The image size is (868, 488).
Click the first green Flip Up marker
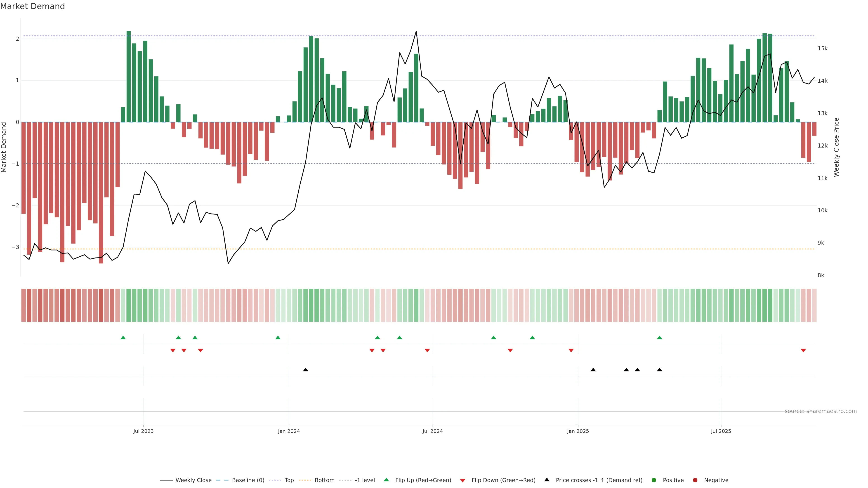coord(123,338)
